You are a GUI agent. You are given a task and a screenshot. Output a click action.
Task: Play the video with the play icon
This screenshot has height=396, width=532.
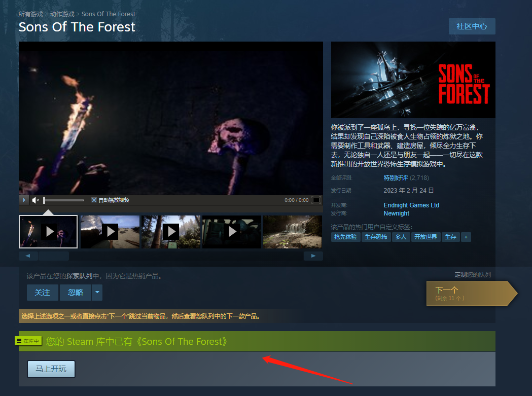point(23,200)
